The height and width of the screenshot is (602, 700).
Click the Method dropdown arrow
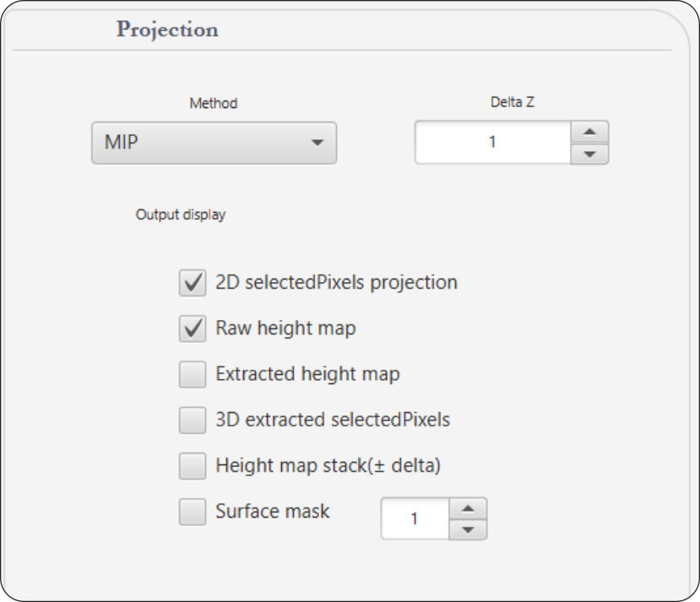coord(317,143)
